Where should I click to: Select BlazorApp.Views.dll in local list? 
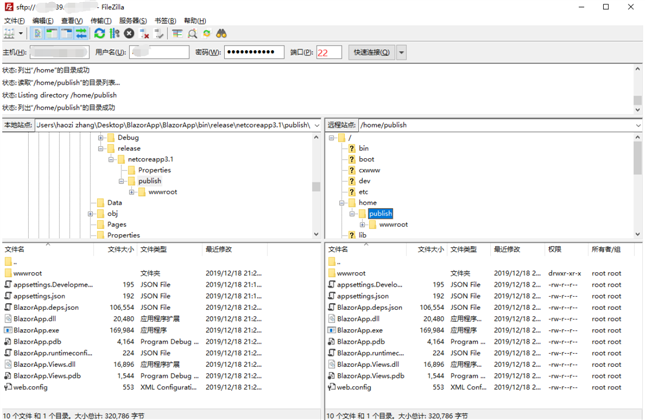click(x=44, y=364)
